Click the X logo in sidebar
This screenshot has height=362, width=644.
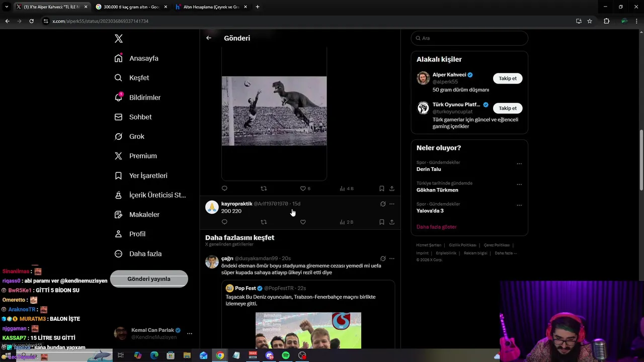118,39
